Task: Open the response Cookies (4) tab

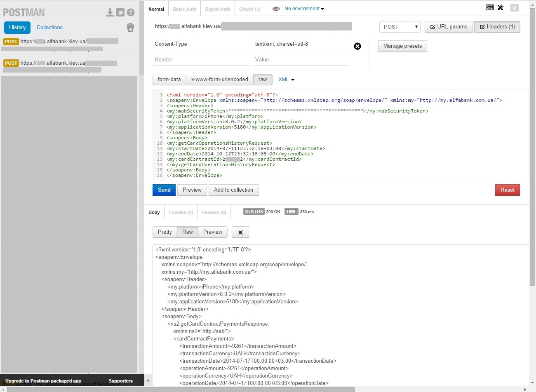Action: coord(181,212)
